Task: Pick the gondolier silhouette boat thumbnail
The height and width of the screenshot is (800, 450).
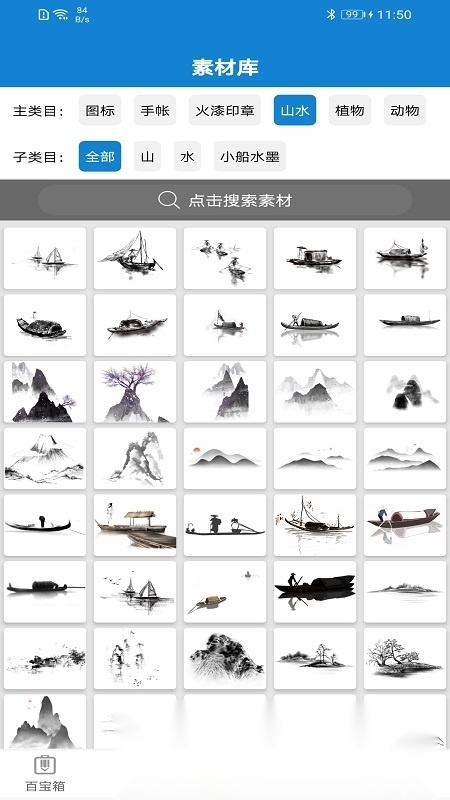Action: 45,525
